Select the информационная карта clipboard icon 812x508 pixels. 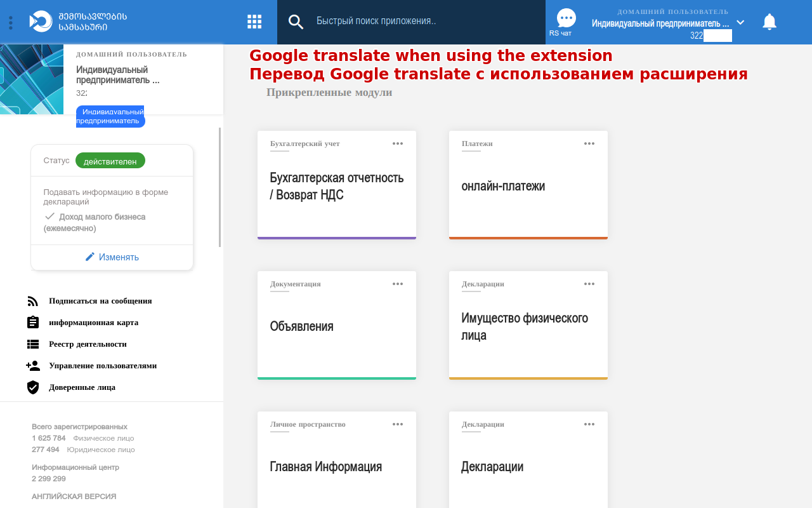pos(33,322)
